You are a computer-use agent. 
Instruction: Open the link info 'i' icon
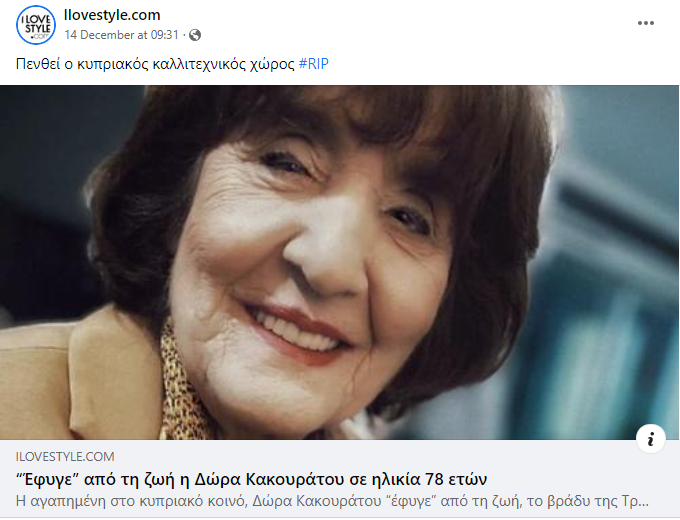click(x=651, y=439)
